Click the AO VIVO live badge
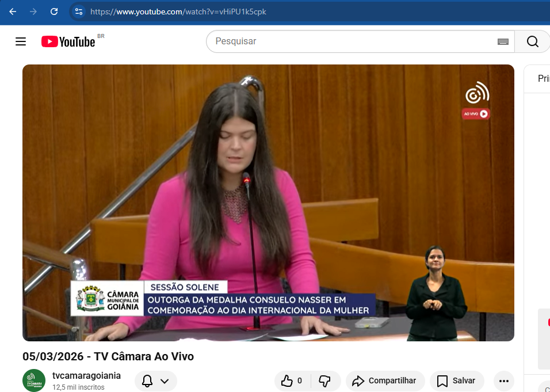This screenshot has width=550, height=392. pyautogui.click(x=476, y=114)
